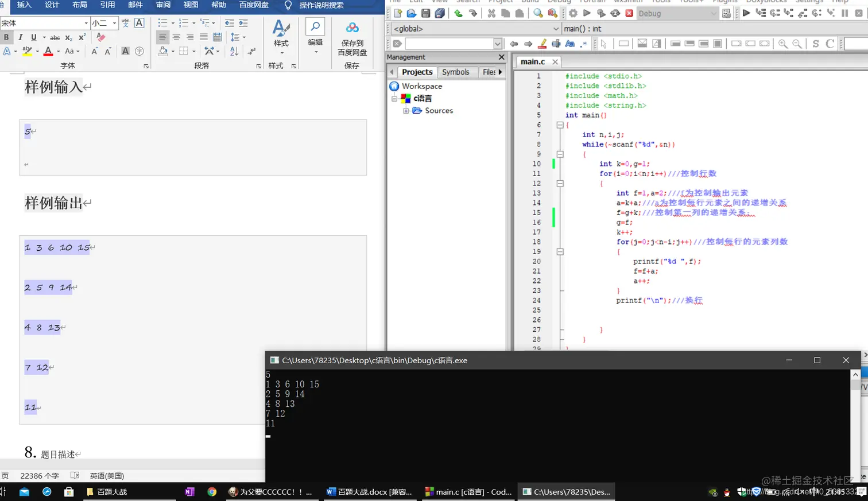Apply subscript formatting in Word
Viewport: 868px width, 501px height.
pos(68,37)
